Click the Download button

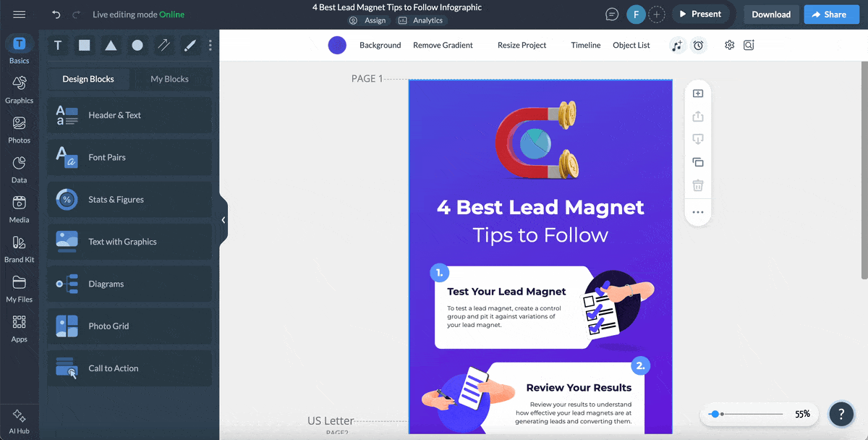click(771, 14)
